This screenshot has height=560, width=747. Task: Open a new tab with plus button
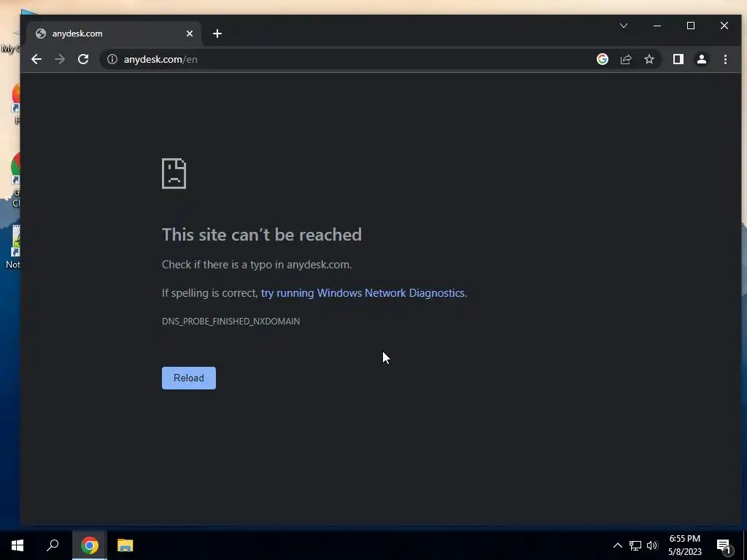(217, 34)
